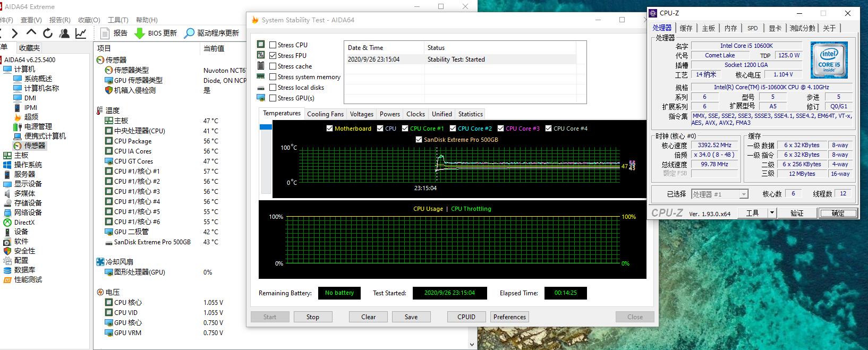Toggle CPU Core #1 graph checkbox
Image resolution: width=868 pixels, height=350 pixels.
405,129
